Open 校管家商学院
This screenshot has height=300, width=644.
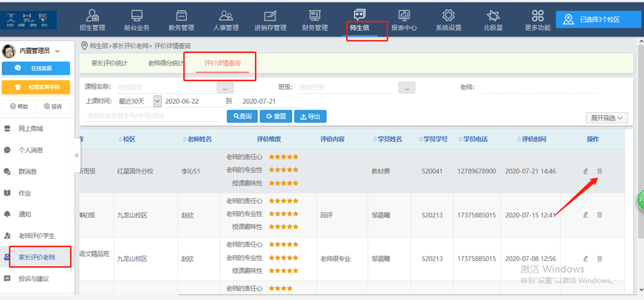[36, 87]
